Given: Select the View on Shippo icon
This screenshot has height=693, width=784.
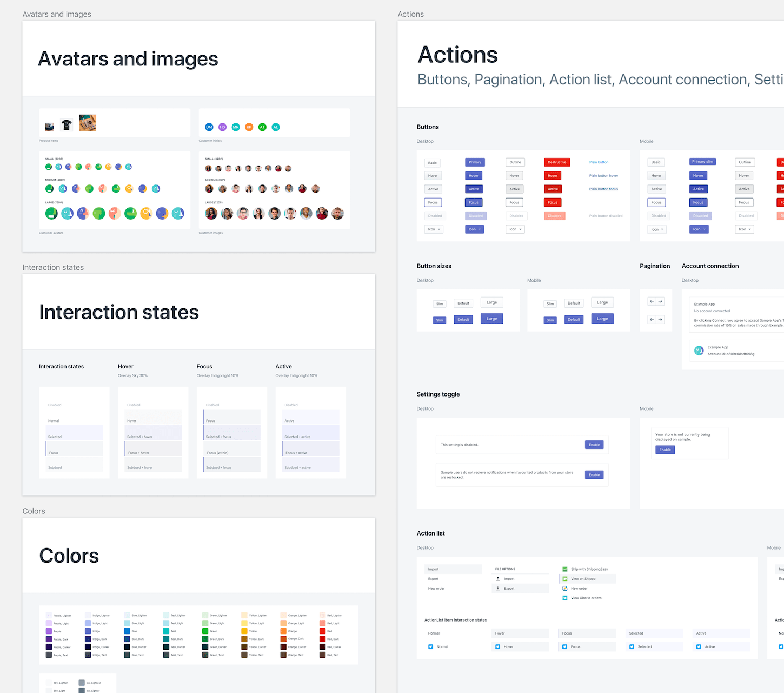Looking at the screenshot, I should (x=566, y=579).
